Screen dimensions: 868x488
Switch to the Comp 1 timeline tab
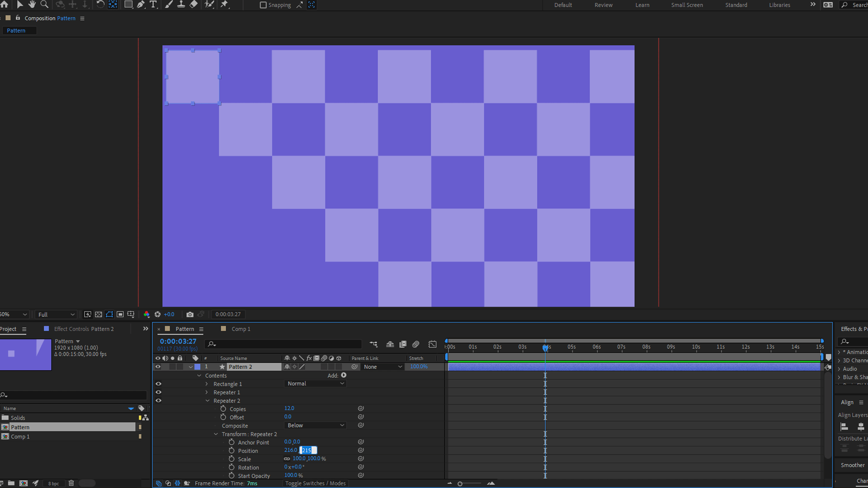click(241, 328)
